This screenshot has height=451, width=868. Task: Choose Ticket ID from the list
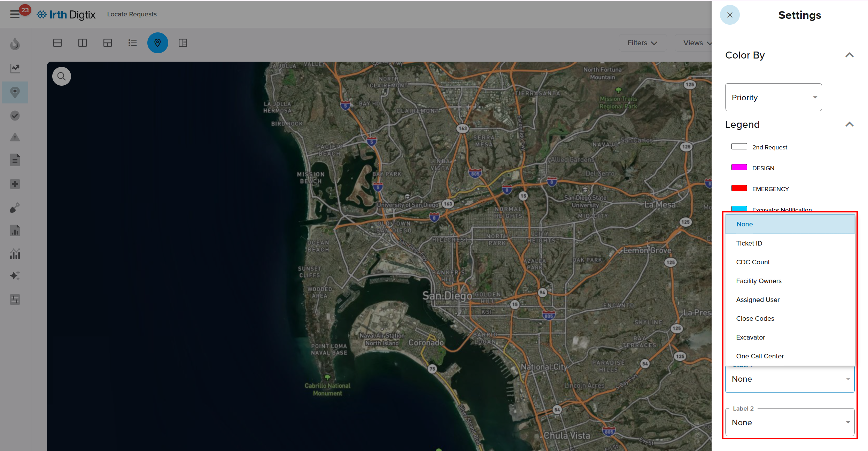point(749,243)
